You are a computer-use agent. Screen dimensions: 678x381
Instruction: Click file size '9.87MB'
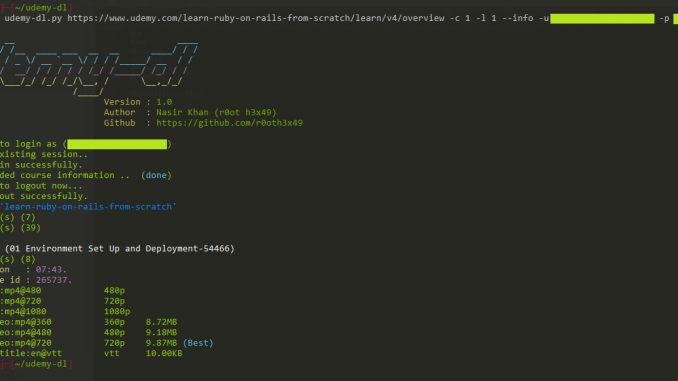[161, 343]
